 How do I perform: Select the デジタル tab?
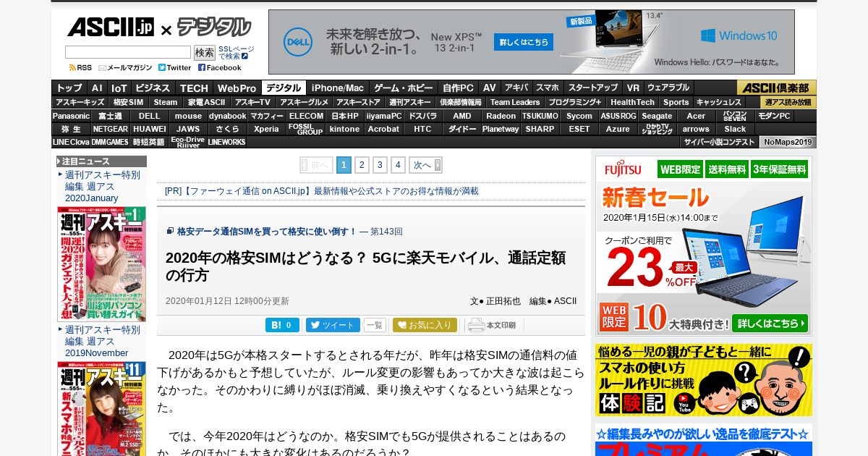pos(284,88)
